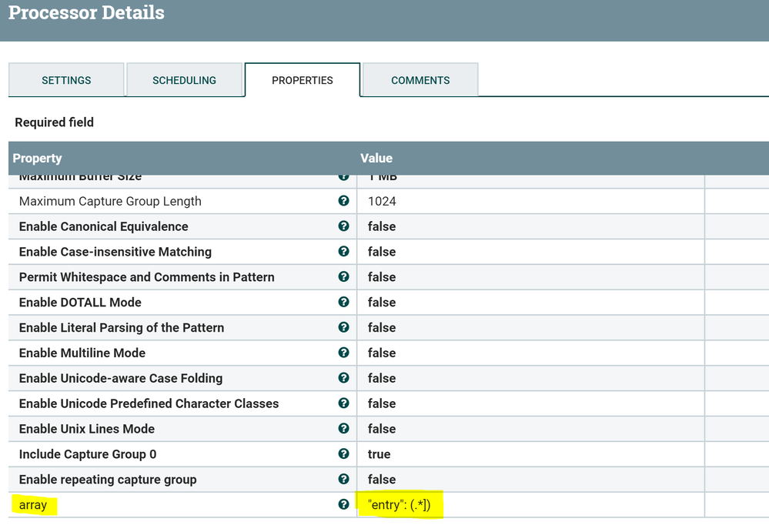This screenshot has height=532, width=769.
Task: Open help tooltip for Enable DOTALL Mode
Action: click(343, 302)
